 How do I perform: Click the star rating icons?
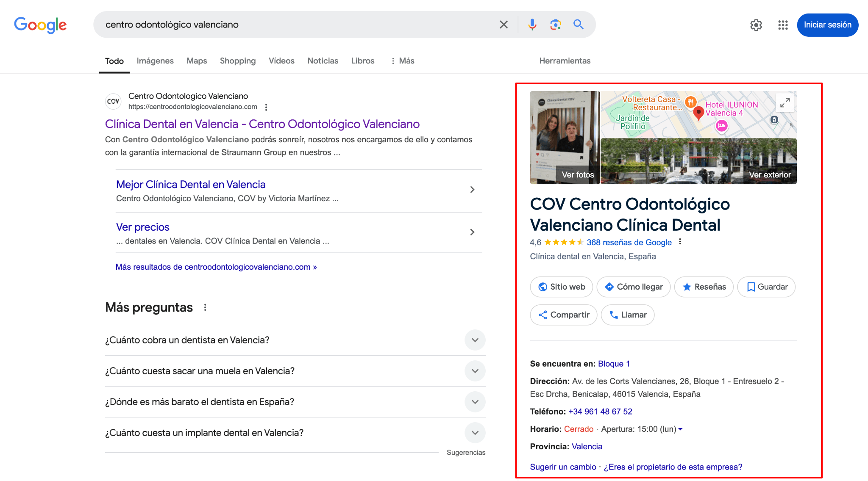tap(564, 242)
